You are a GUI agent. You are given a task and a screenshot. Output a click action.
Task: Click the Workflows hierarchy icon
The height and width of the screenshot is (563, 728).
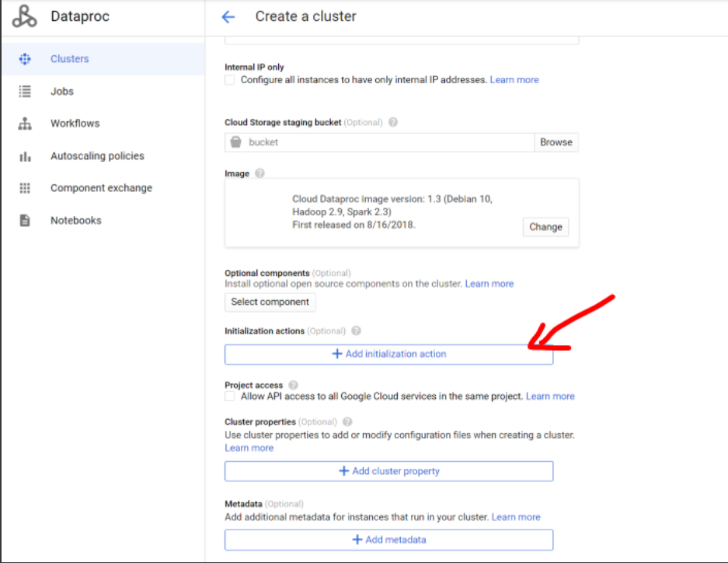[25, 124]
